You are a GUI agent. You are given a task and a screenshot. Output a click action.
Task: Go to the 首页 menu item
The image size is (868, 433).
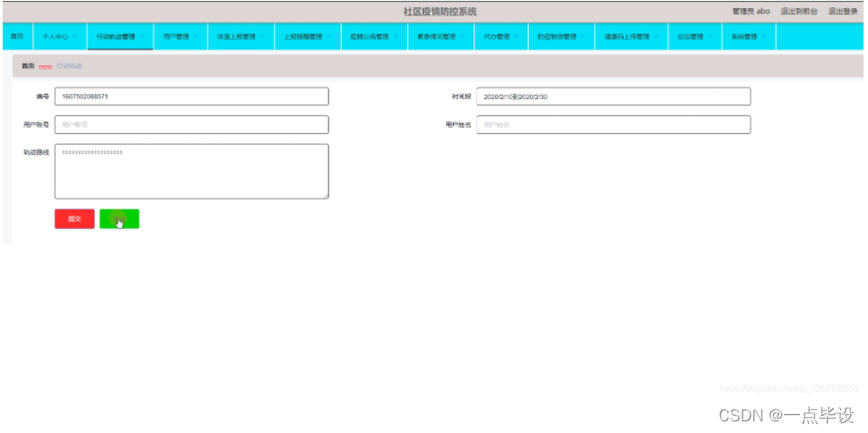(18, 37)
